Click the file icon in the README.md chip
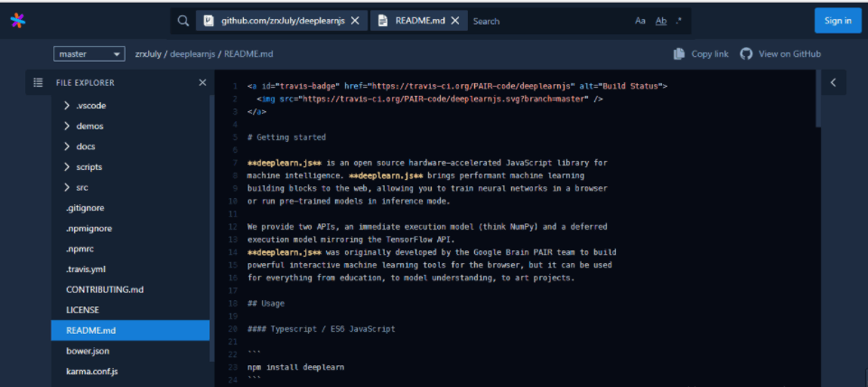The height and width of the screenshot is (387, 868). click(x=383, y=21)
